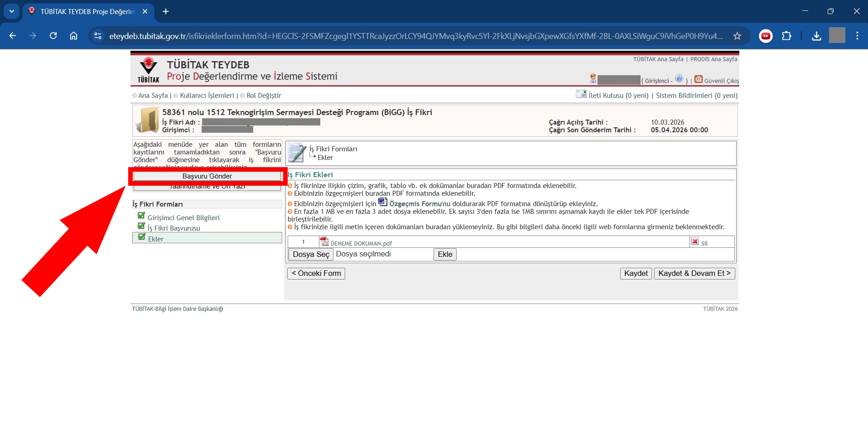868x434 pixels.
Task: Go to Kullanıcı İşlemleri menu
Action: (x=207, y=96)
